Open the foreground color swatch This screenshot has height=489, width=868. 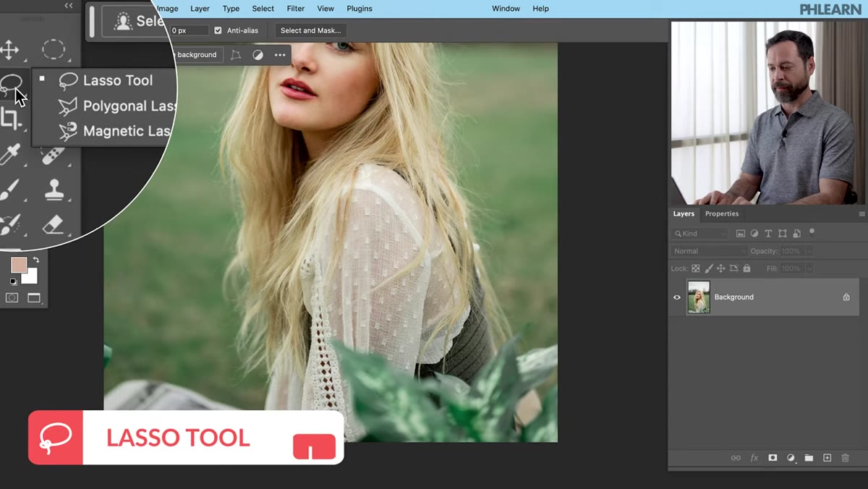pyautogui.click(x=18, y=265)
